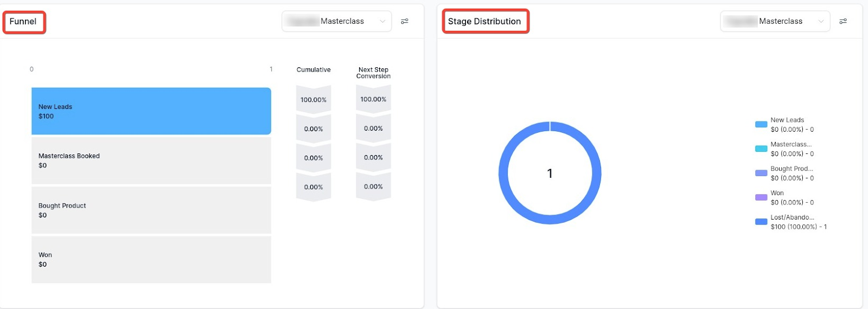Click the Funnel panel title
868x309 pixels.
(23, 22)
